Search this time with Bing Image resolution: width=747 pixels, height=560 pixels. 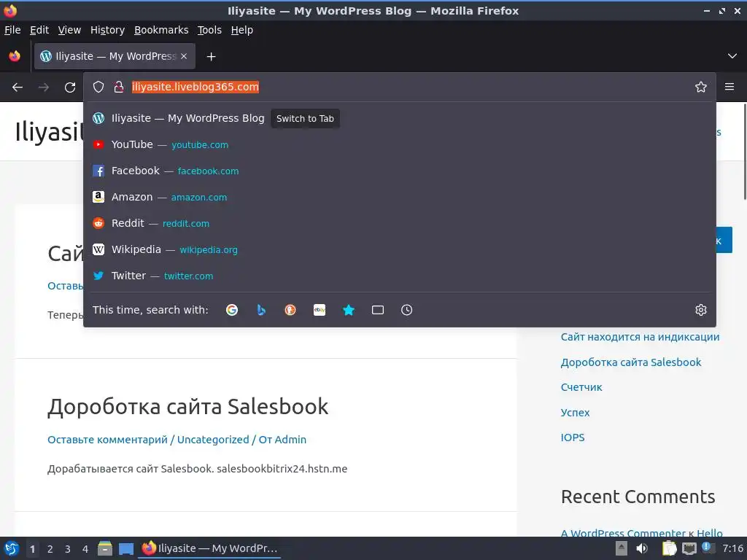click(261, 310)
